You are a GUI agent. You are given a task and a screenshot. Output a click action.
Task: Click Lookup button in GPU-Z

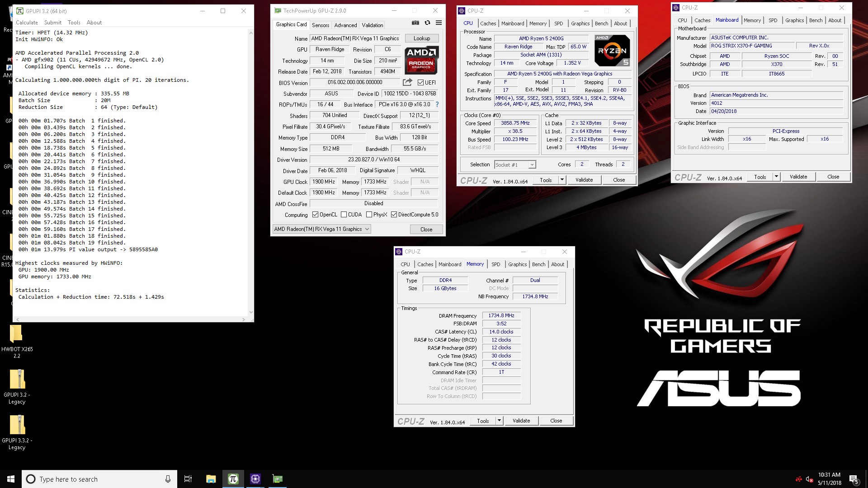[x=421, y=38]
